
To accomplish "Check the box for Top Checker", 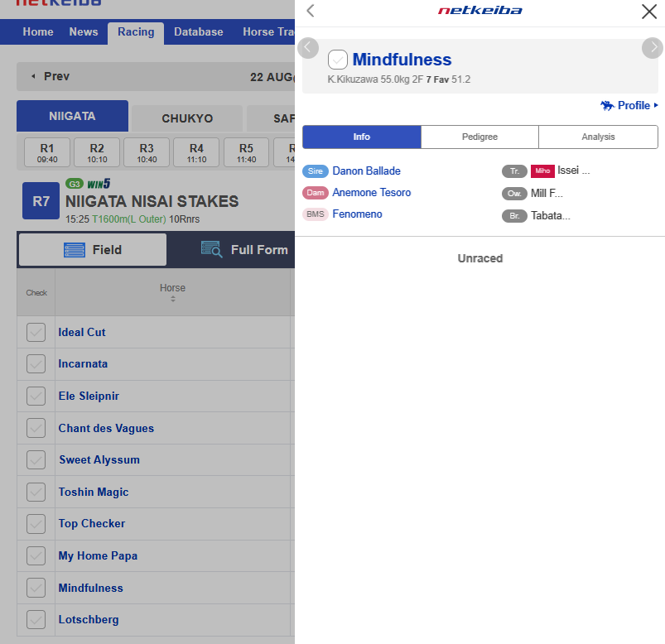I will pyautogui.click(x=36, y=524).
